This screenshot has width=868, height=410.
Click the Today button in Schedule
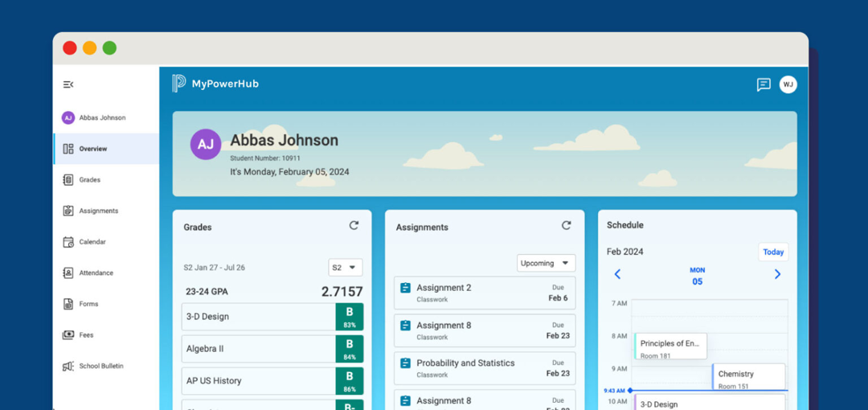[x=773, y=252]
